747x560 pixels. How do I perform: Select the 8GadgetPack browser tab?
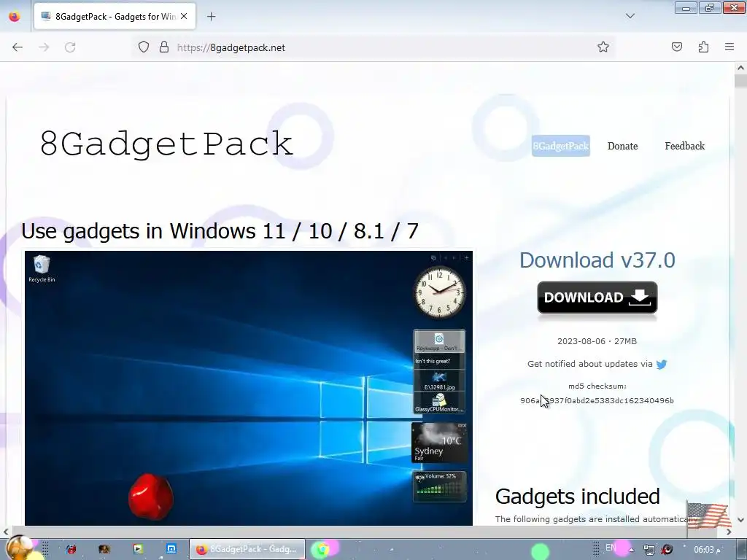coord(115,17)
